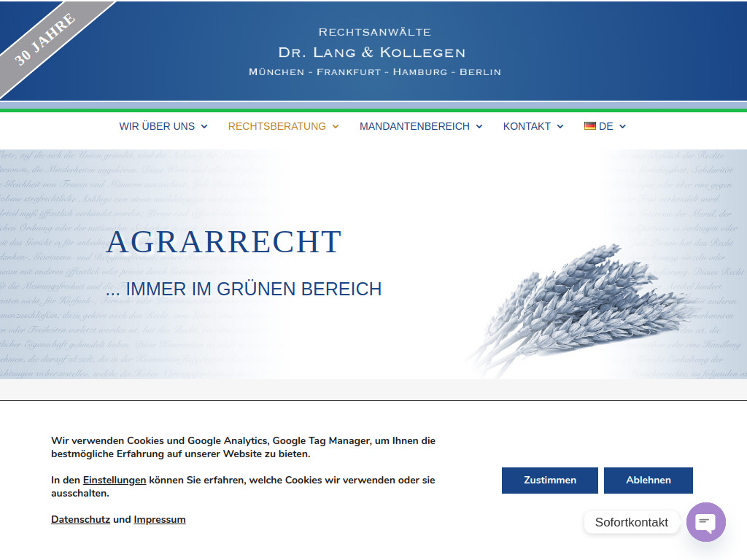
Task: Expand the WIR ÜBER UNS chevron
Action: 204,126
